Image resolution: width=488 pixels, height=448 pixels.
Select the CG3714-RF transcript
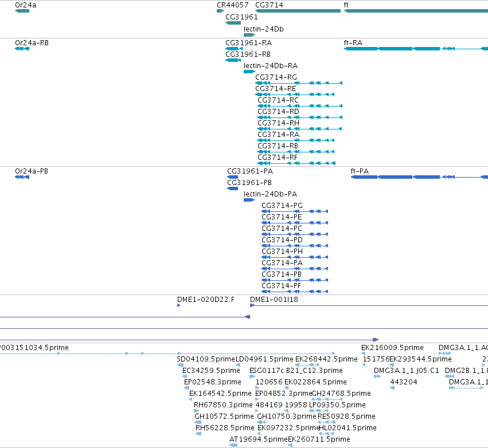coord(296,163)
